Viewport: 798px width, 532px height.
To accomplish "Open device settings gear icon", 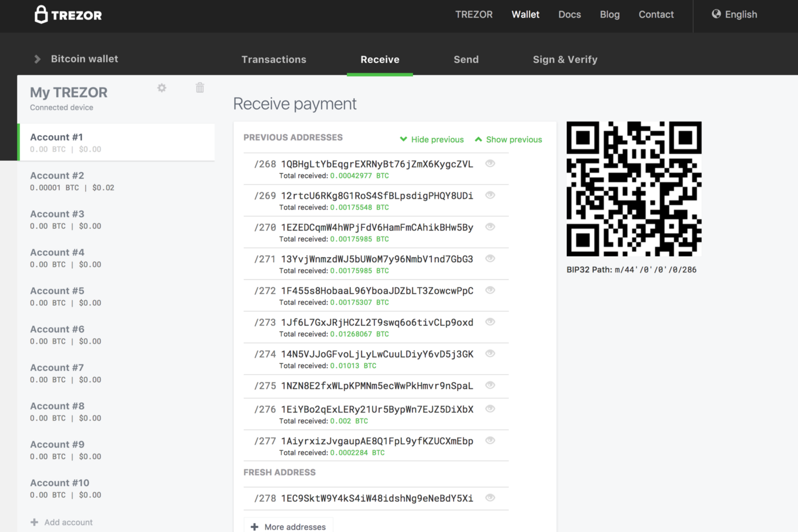I will pos(162,88).
